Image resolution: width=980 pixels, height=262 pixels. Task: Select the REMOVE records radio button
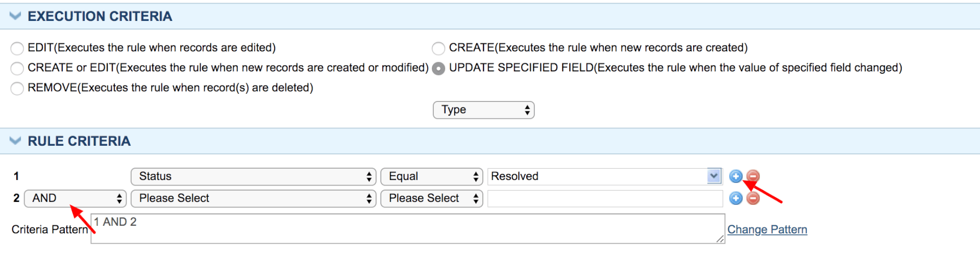click(17, 88)
